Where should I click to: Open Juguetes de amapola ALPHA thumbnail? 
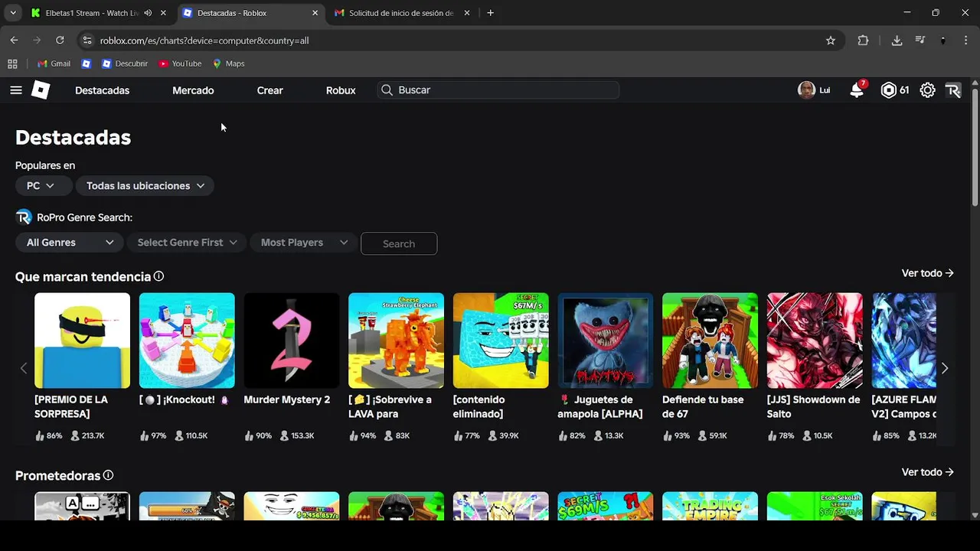click(605, 341)
